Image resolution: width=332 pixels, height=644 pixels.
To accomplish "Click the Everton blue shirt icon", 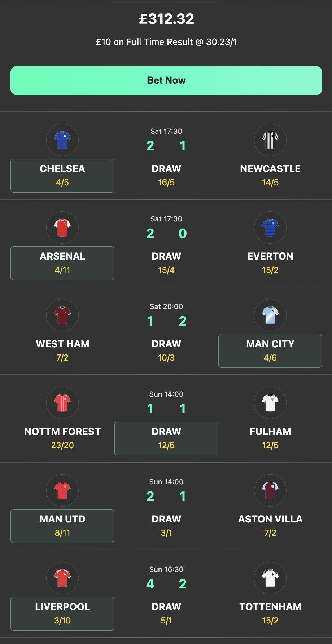I will tap(270, 228).
